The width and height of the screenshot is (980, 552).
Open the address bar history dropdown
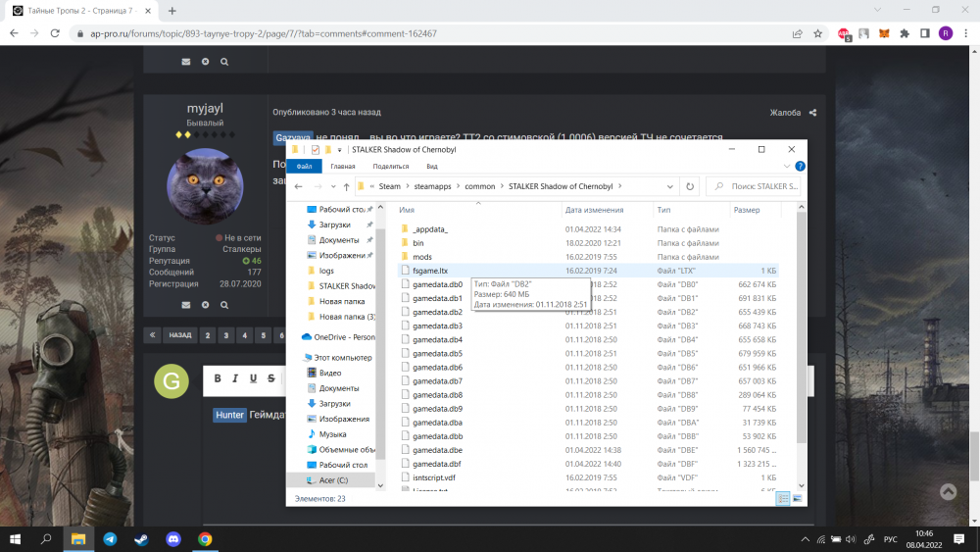tap(669, 186)
